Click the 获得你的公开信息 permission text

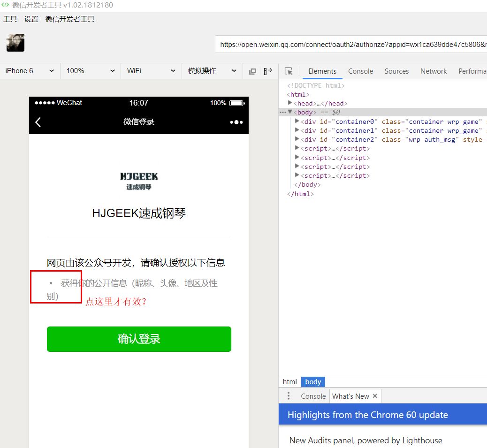132,289
